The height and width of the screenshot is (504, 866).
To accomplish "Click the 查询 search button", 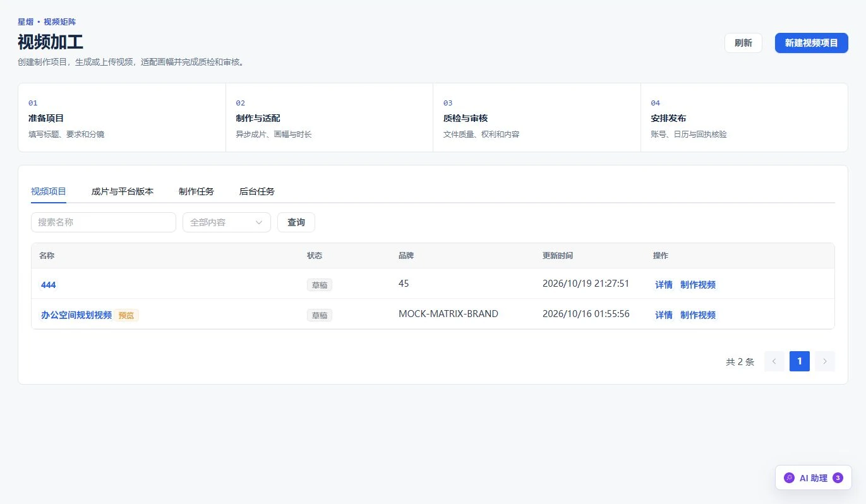I will [296, 222].
